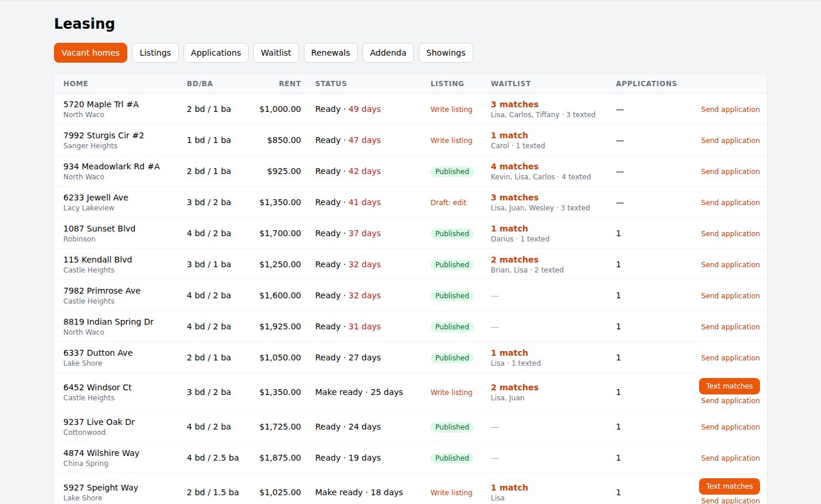The width and height of the screenshot is (821, 504).
Task: Open 1 match for 6337 Dutton Ave
Action: (509, 353)
